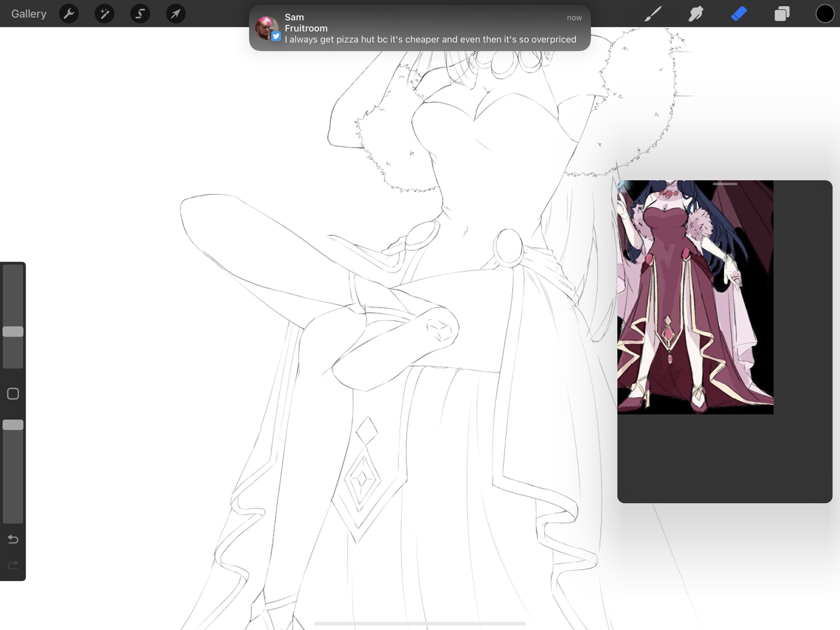Grab the reference window top handle
Image resolution: width=840 pixels, height=630 pixels.
point(725,184)
